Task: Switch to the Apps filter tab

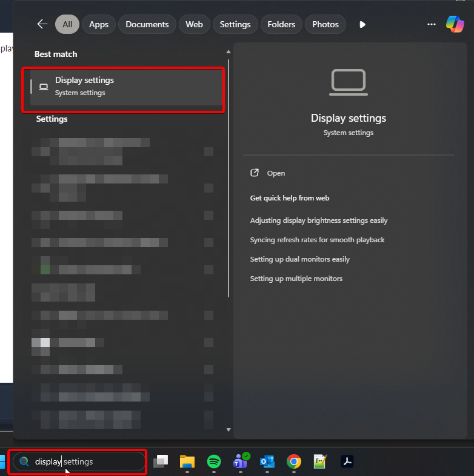Action: tap(98, 24)
